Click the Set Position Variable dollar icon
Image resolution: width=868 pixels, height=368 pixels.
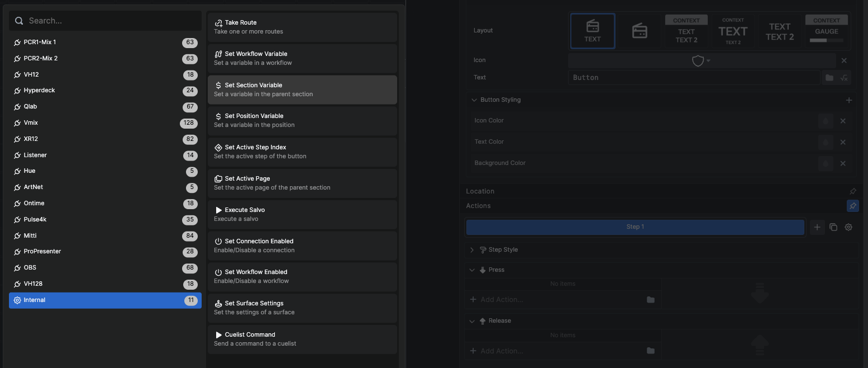click(218, 116)
